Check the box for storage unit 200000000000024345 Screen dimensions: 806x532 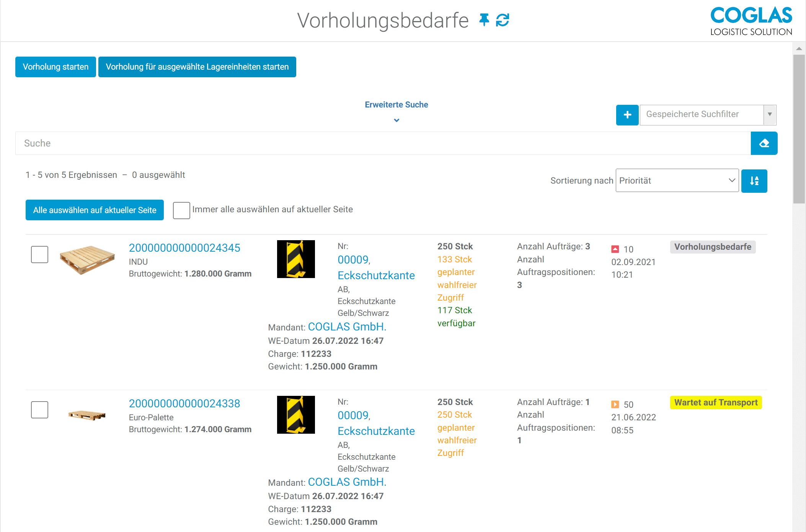click(39, 254)
